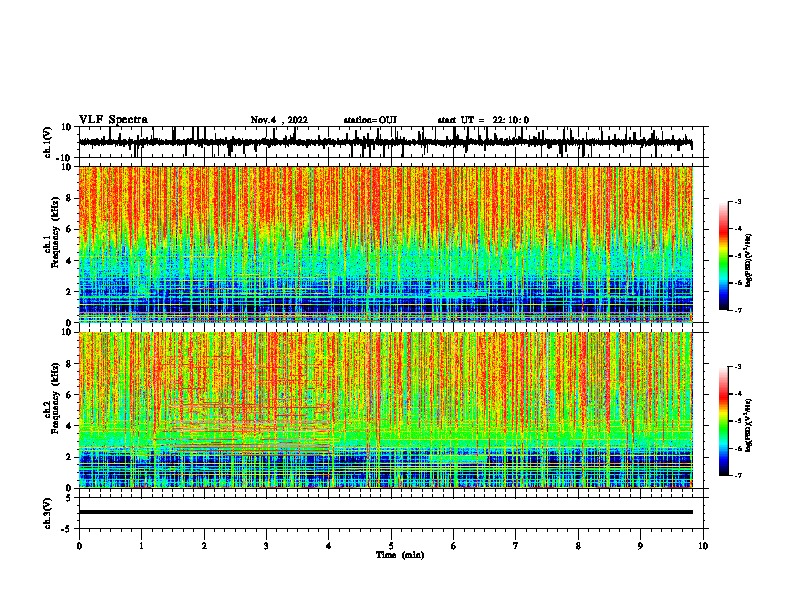Image resolution: width=792 pixels, height=612 pixels.
Task: Click the ch.1 frequency spectrogram panel
Action: point(386,244)
